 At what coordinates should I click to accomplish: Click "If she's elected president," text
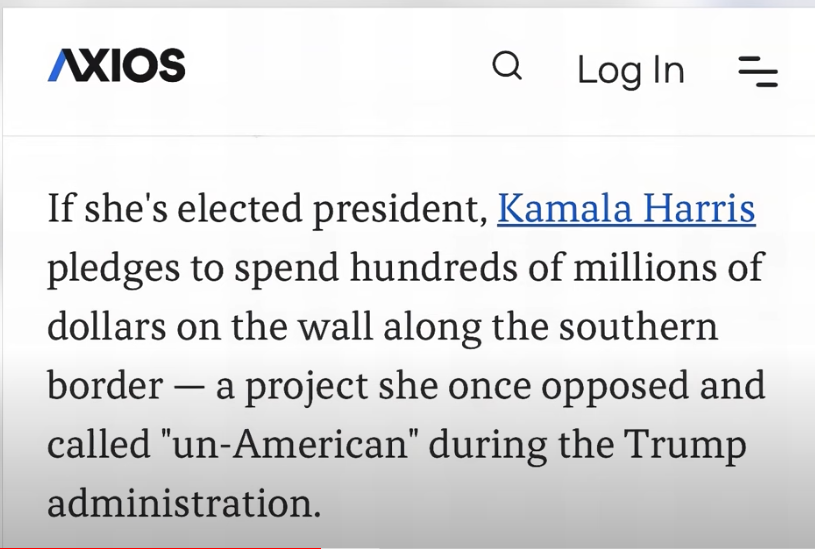click(x=268, y=208)
